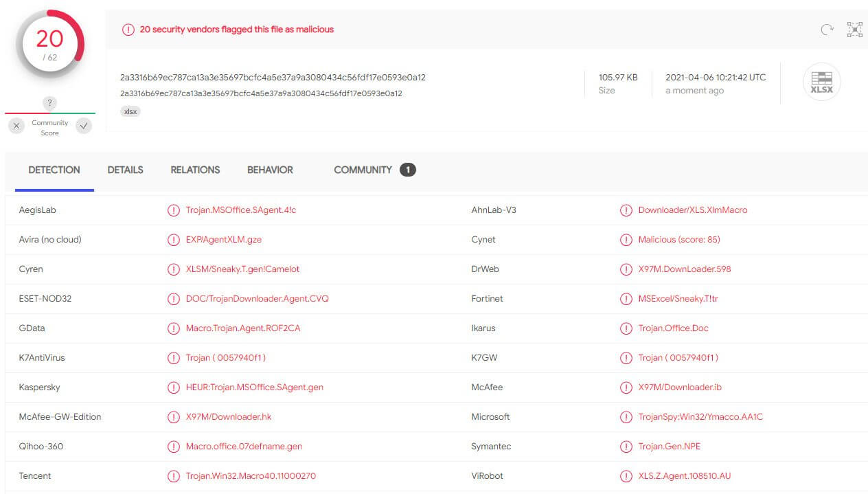Click the GData vendor name
868x494 pixels.
32,328
